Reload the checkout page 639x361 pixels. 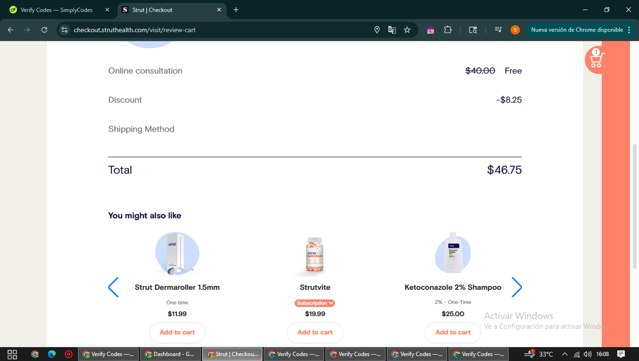pyautogui.click(x=44, y=30)
